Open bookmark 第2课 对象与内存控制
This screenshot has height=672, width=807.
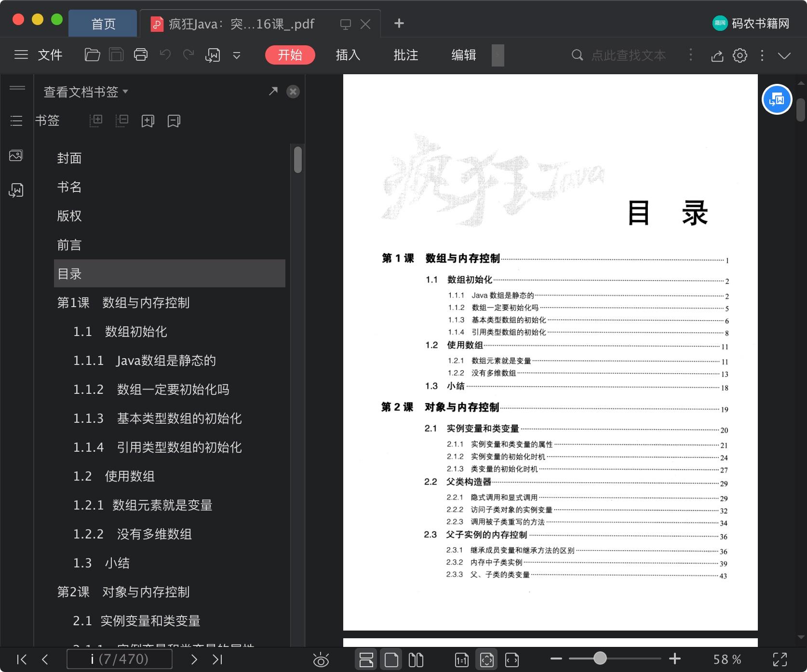tap(123, 592)
